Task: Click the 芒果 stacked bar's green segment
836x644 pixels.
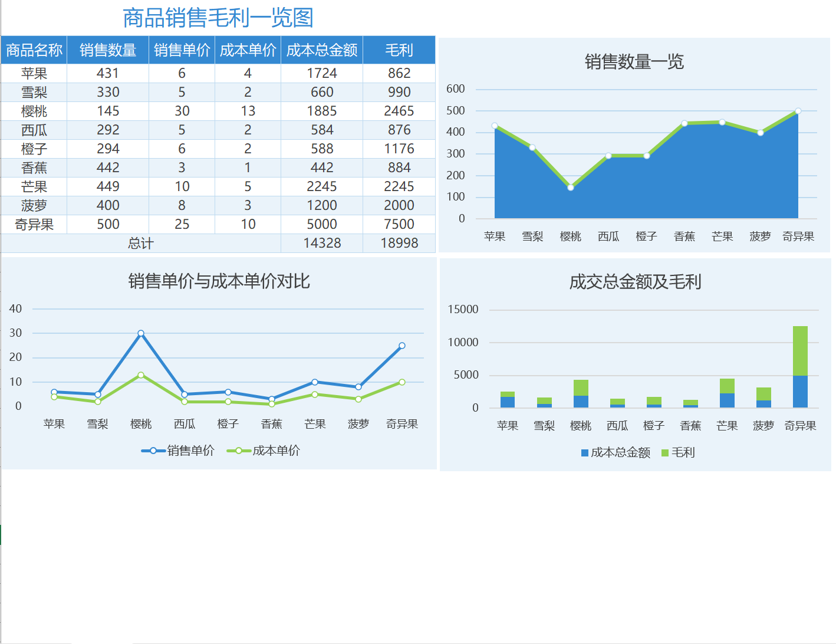Action: coord(727,386)
